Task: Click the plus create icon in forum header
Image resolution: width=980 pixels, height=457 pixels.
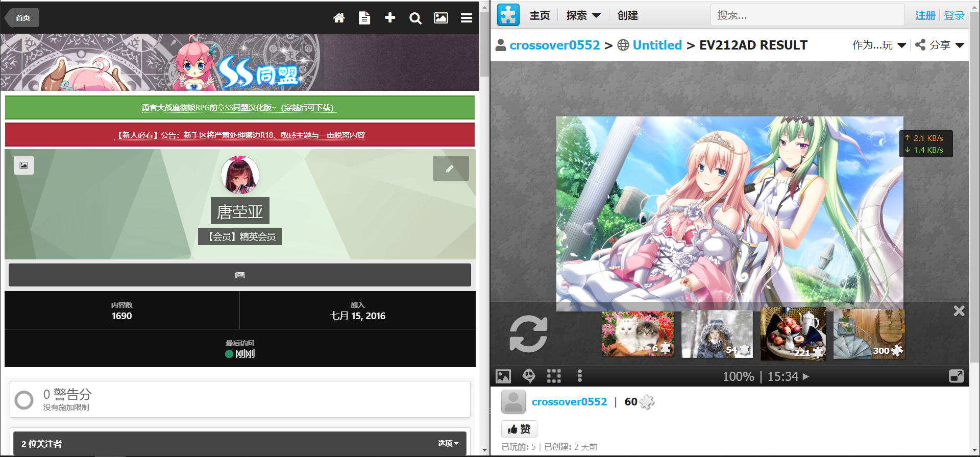Action: 390,18
